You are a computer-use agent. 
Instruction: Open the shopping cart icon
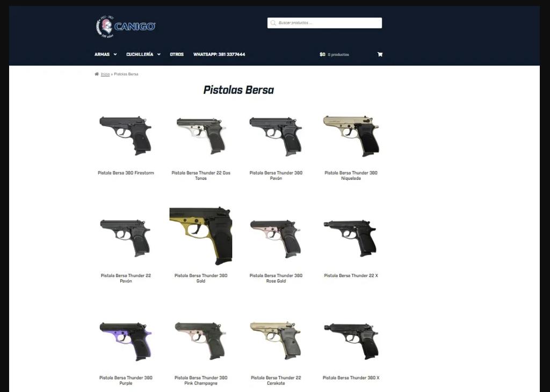point(380,54)
